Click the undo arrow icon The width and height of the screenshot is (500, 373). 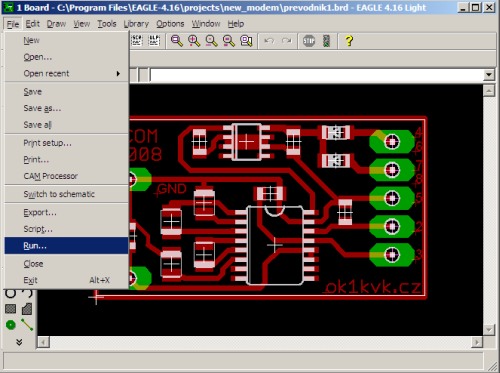point(269,41)
